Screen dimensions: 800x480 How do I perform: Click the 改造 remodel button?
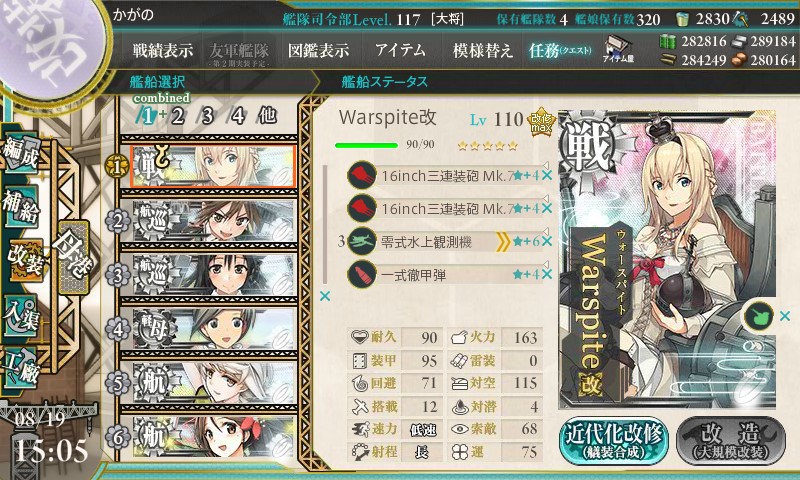(x=731, y=441)
